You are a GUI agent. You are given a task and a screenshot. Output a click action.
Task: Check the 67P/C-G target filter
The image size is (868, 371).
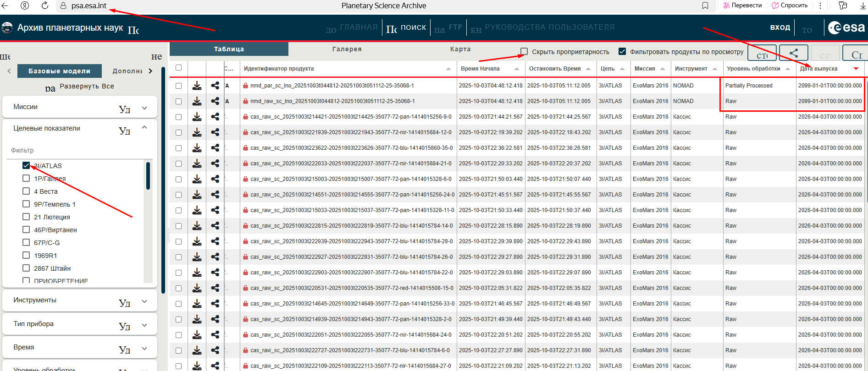click(x=26, y=242)
